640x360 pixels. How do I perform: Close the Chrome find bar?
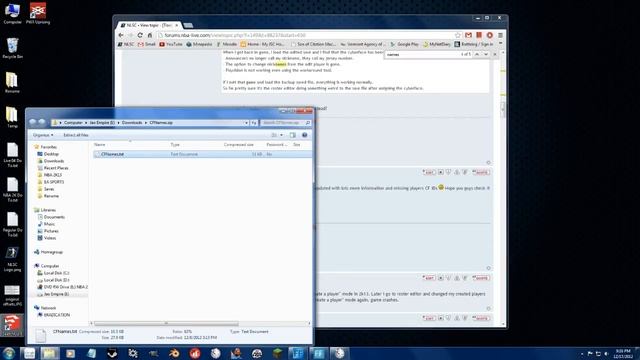click(495, 54)
